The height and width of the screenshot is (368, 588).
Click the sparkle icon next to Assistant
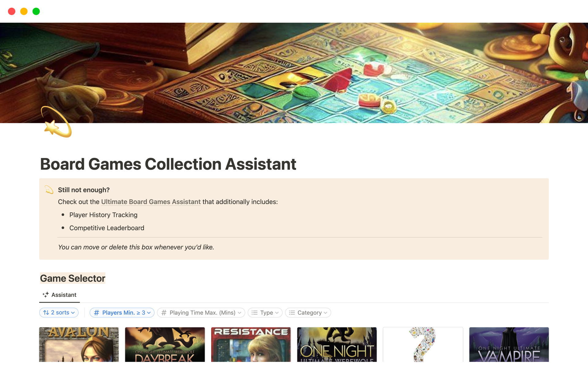coord(45,295)
